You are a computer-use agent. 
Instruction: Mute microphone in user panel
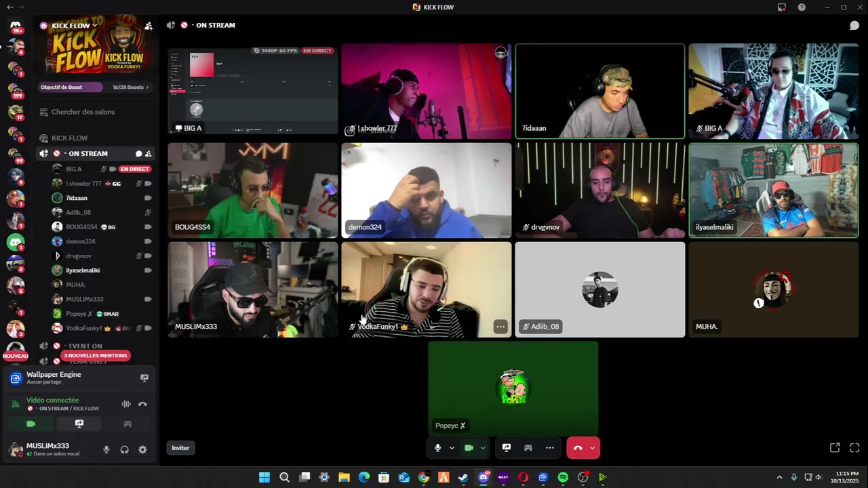pyautogui.click(x=106, y=449)
